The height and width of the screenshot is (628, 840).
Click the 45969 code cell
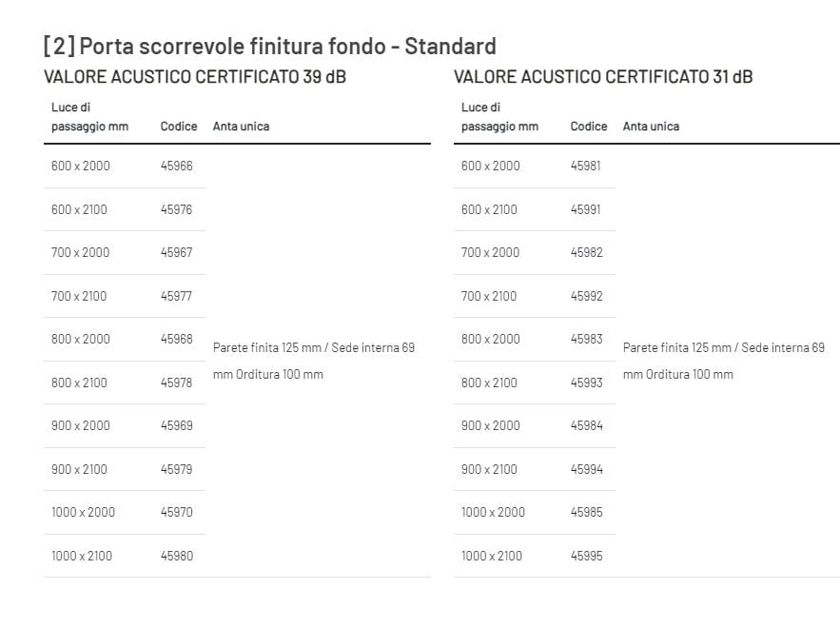point(176,425)
